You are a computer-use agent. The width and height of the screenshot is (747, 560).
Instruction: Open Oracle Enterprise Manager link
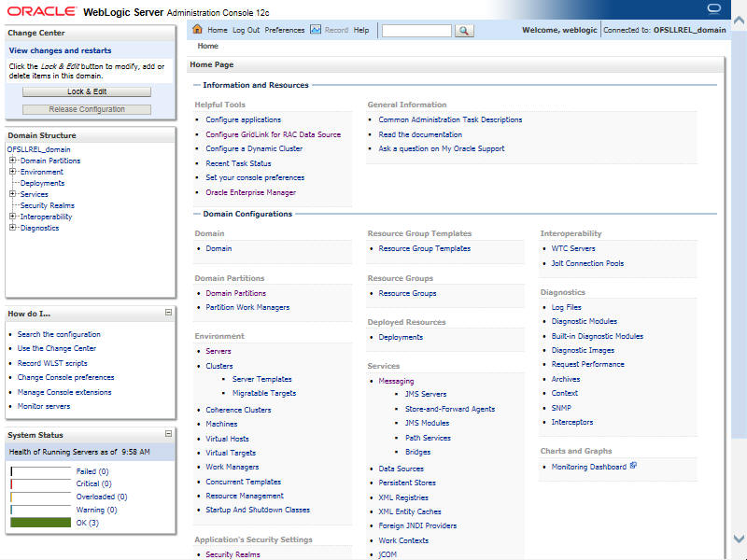250,192
